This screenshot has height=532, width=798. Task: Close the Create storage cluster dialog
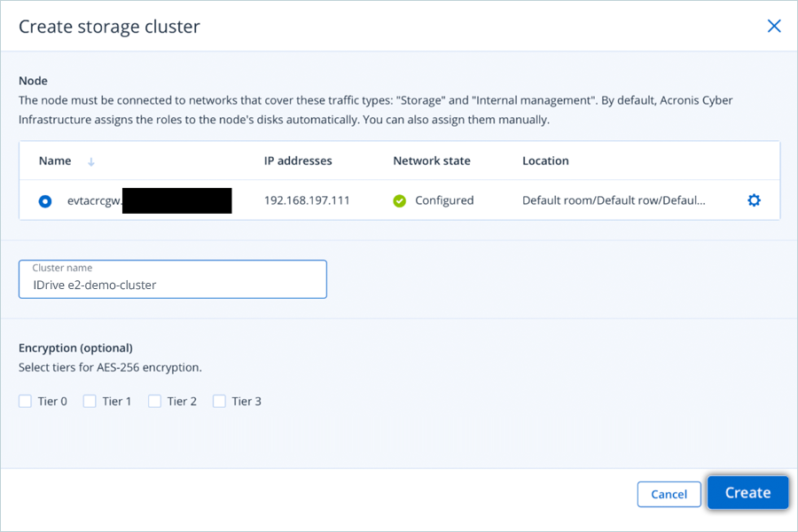(774, 27)
